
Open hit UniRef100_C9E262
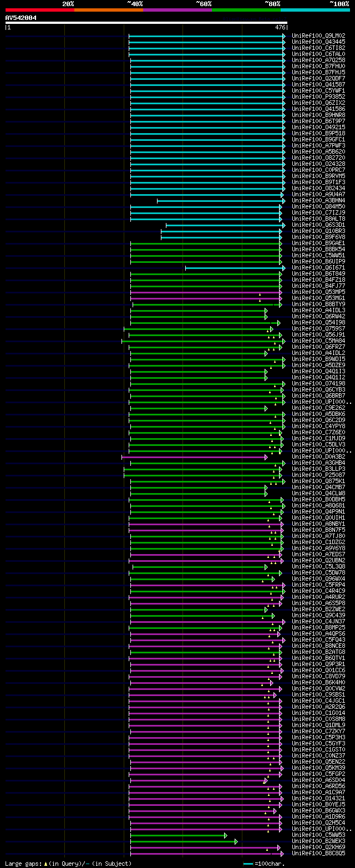point(318,408)
